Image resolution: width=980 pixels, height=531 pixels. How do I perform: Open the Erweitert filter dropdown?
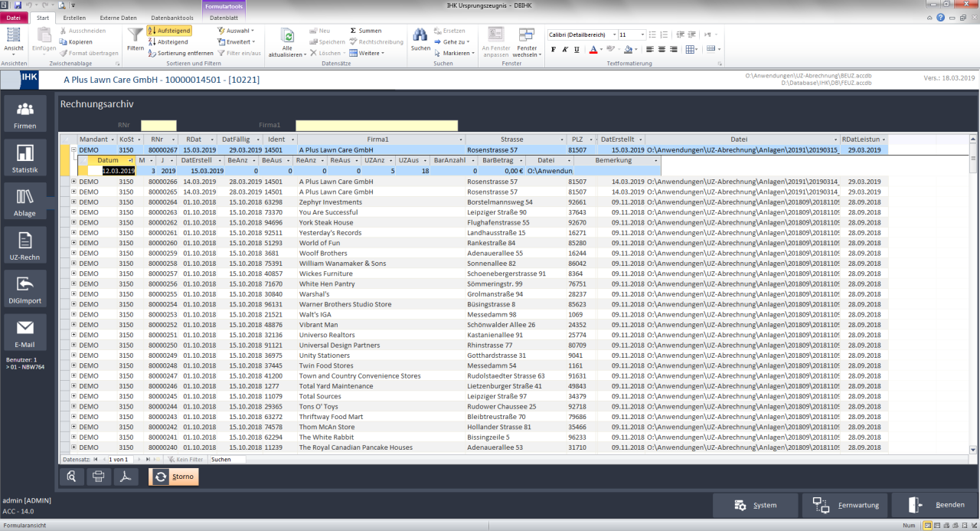coord(237,42)
